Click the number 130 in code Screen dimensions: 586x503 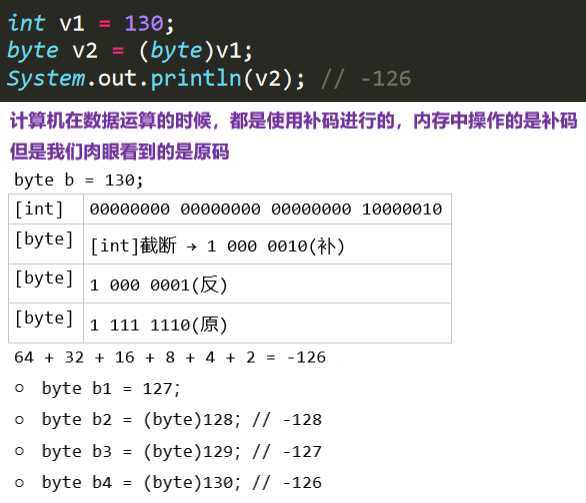pyautogui.click(x=144, y=24)
